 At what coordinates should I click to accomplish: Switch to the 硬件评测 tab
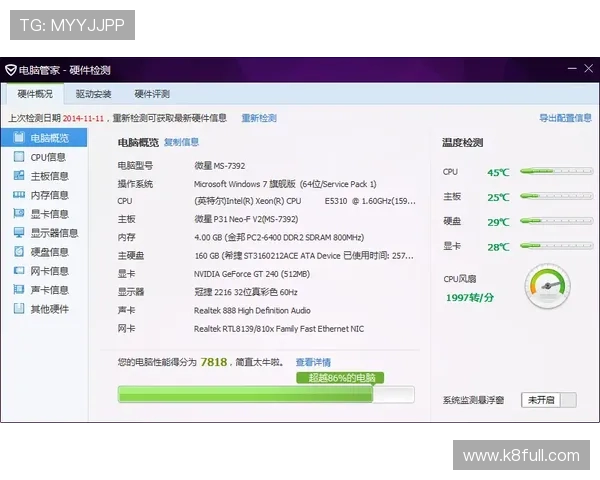[152, 94]
